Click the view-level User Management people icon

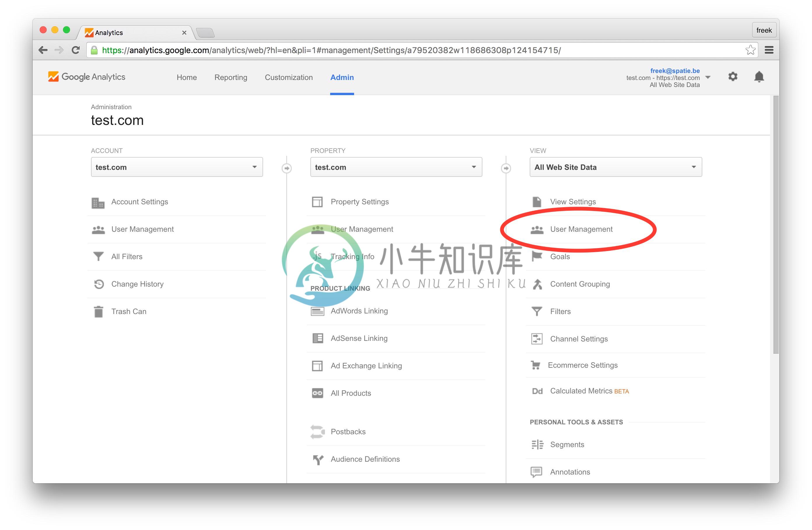[x=537, y=230]
